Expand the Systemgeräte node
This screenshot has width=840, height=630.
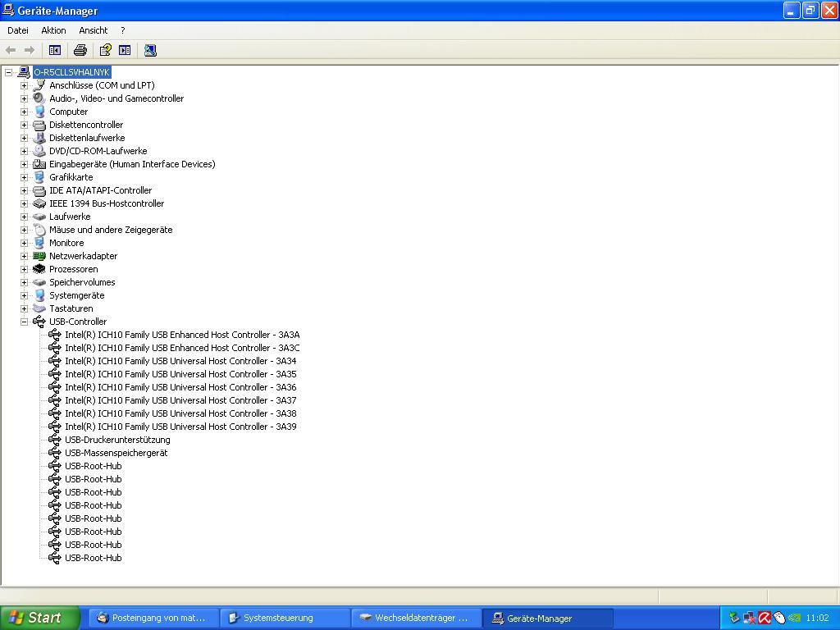[24, 295]
